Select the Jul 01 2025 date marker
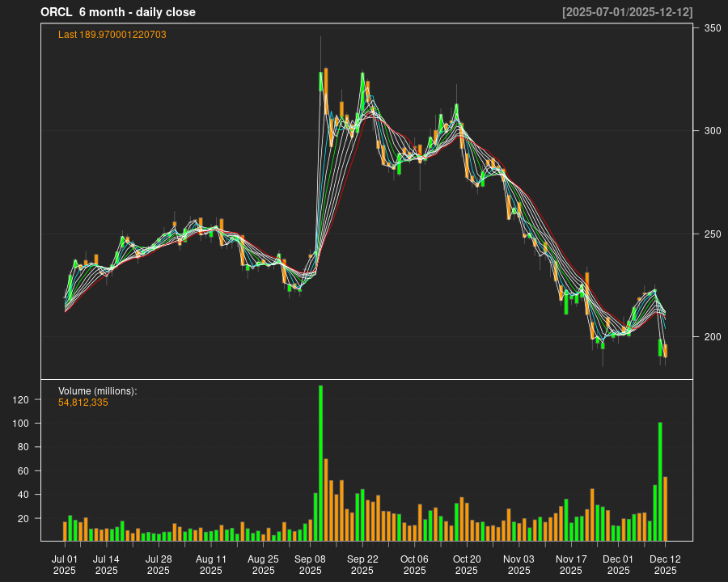Viewport: 728px width, 582px height. (x=65, y=564)
